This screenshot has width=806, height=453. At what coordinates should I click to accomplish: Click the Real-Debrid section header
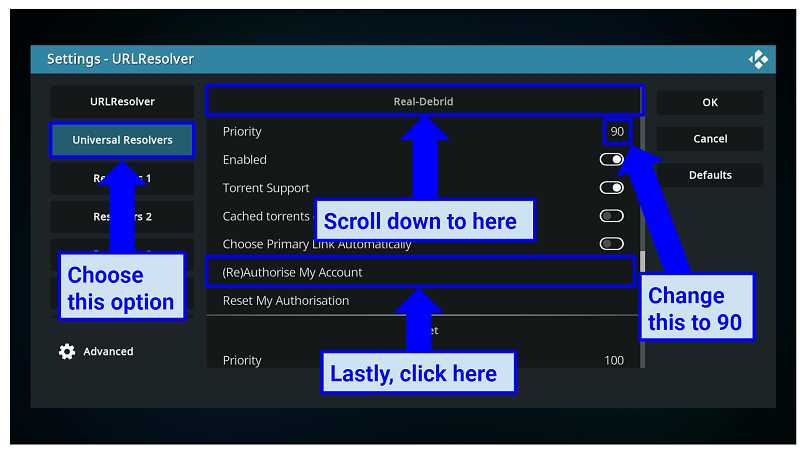click(x=424, y=101)
